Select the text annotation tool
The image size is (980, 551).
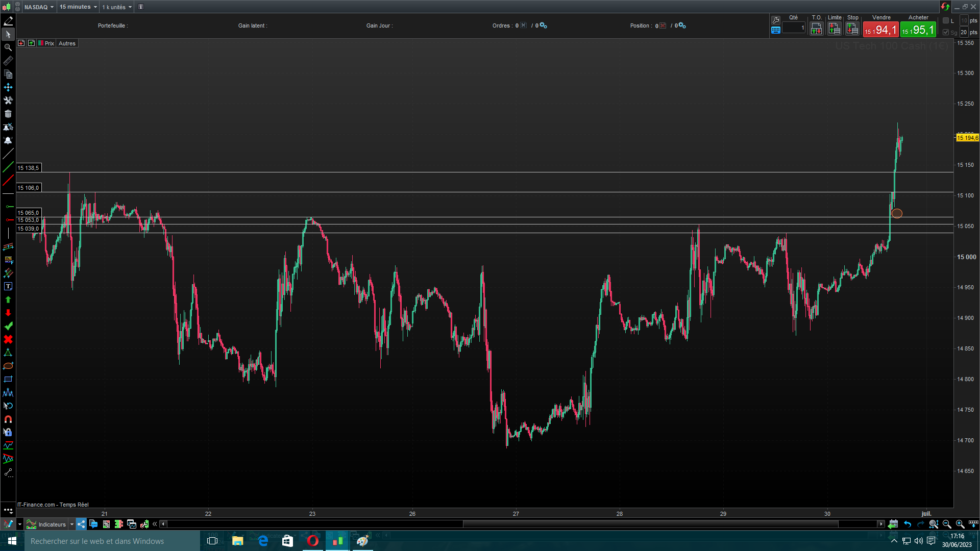click(x=8, y=286)
